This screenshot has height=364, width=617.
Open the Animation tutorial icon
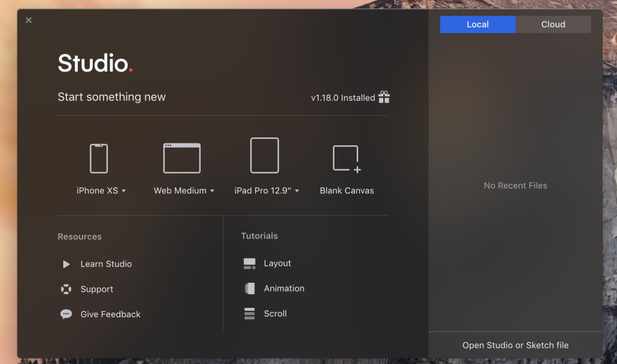(249, 288)
